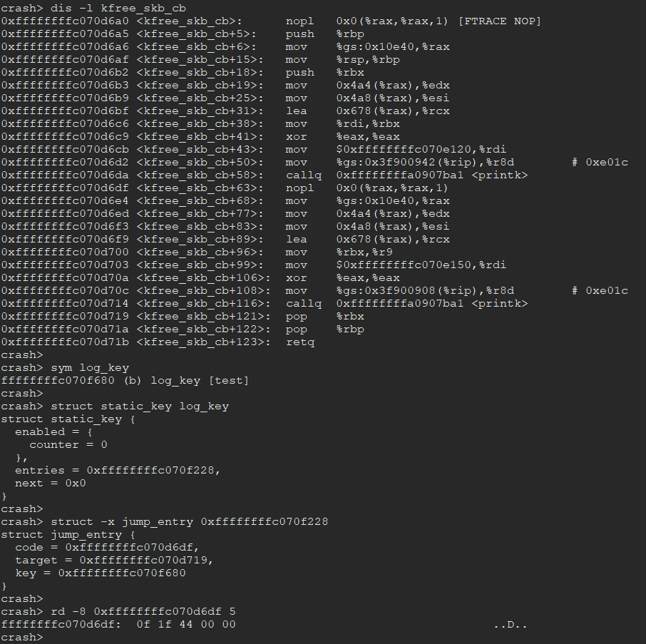Click the 'next = 0x0' field

50,483
